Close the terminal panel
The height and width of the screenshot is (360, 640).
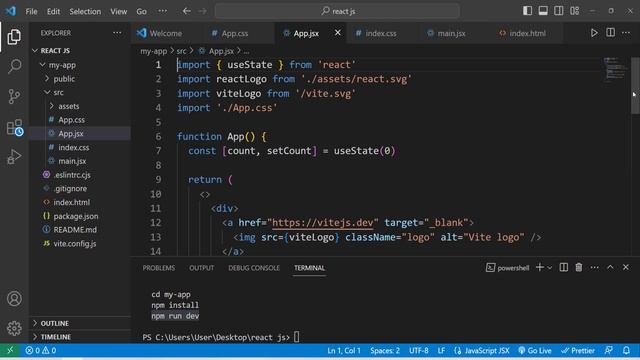point(626,267)
